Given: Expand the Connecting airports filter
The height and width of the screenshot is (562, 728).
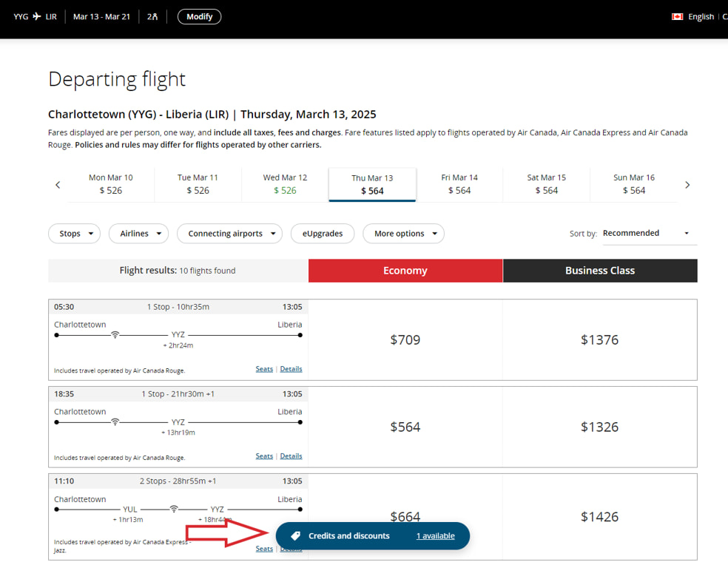Looking at the screenshot, I should (229, 234).
